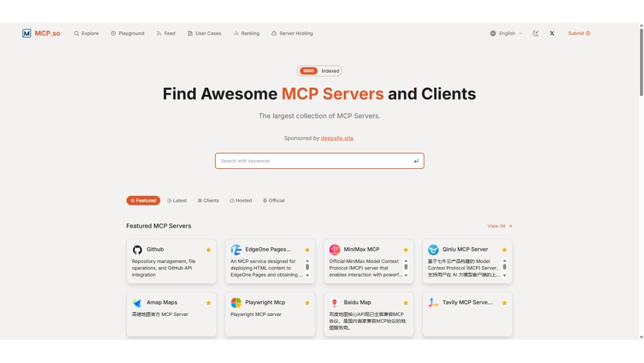Viewport: 644px width, 363px height.
Task: Click the star on Playwright Mcp card
Action: [x=307, y=302]
